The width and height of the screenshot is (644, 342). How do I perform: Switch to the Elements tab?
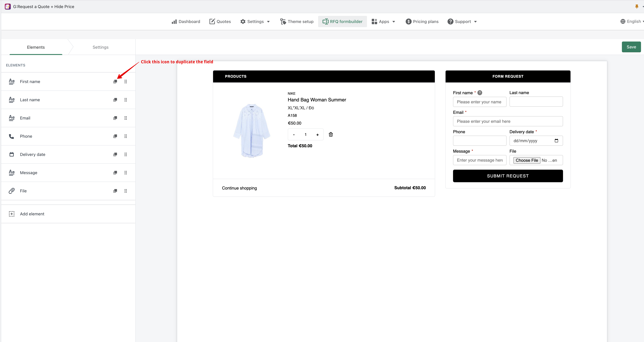(x=36, y=47)
